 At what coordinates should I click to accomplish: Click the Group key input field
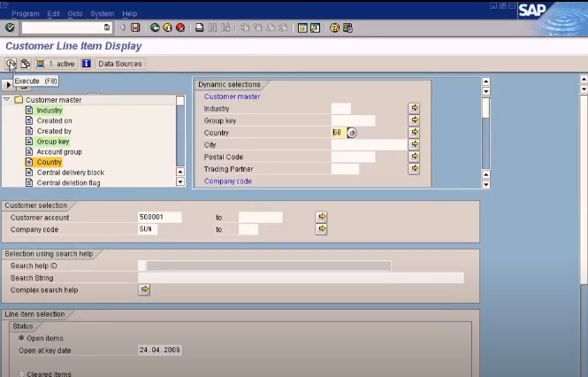pos(353,120)
